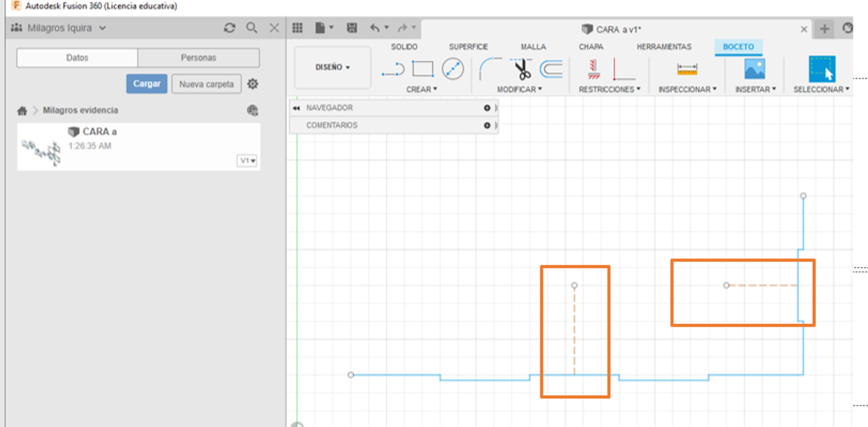Select the Offset tool in Modificar
This screenshot has width=868, height=427.
(551, 69)
